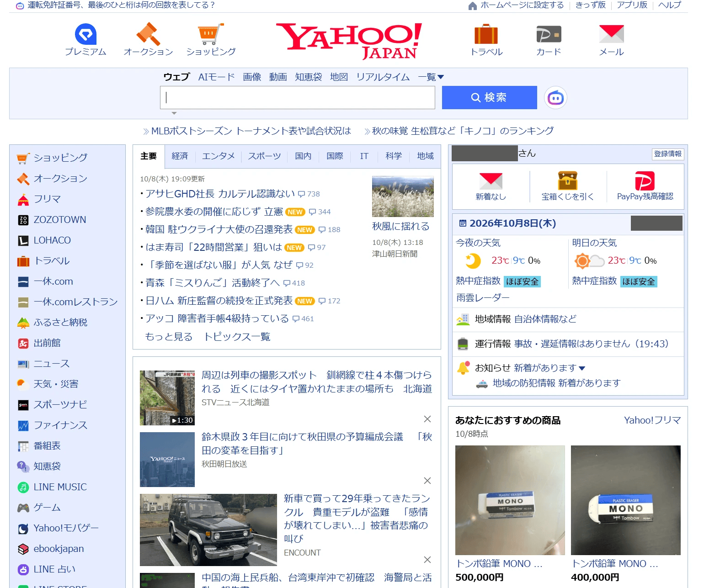704x588 pixels.
Task: Open the Auction hammer icon in header
Action: coord(148,34)
